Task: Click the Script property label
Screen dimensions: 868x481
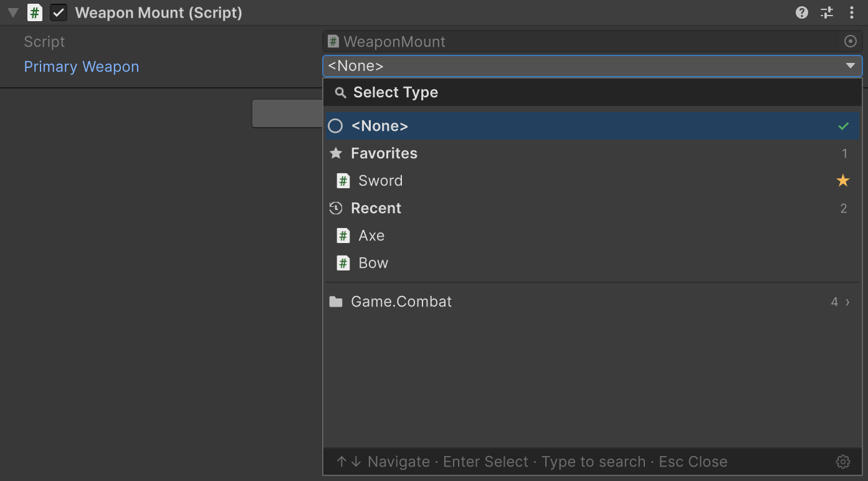Action: pos(44,42)
